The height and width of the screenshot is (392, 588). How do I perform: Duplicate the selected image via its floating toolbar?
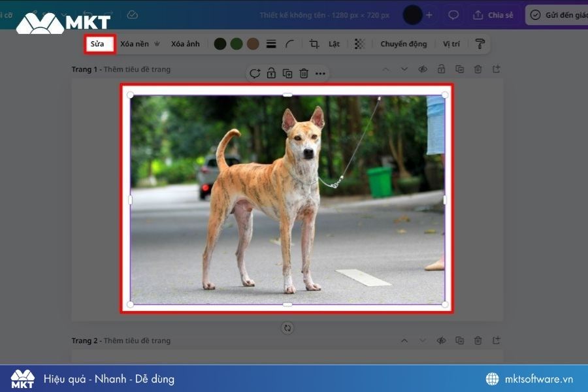click(x=287, y=73)
